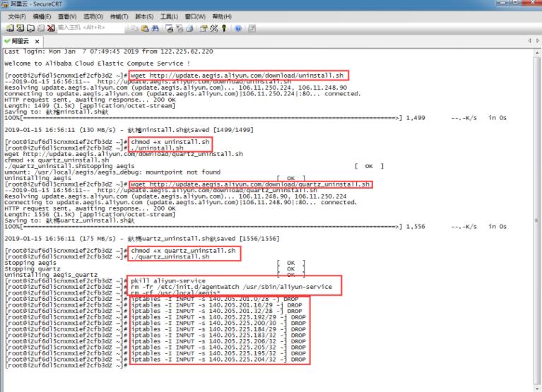Close the 阿里云 session tab

[37, 42]
